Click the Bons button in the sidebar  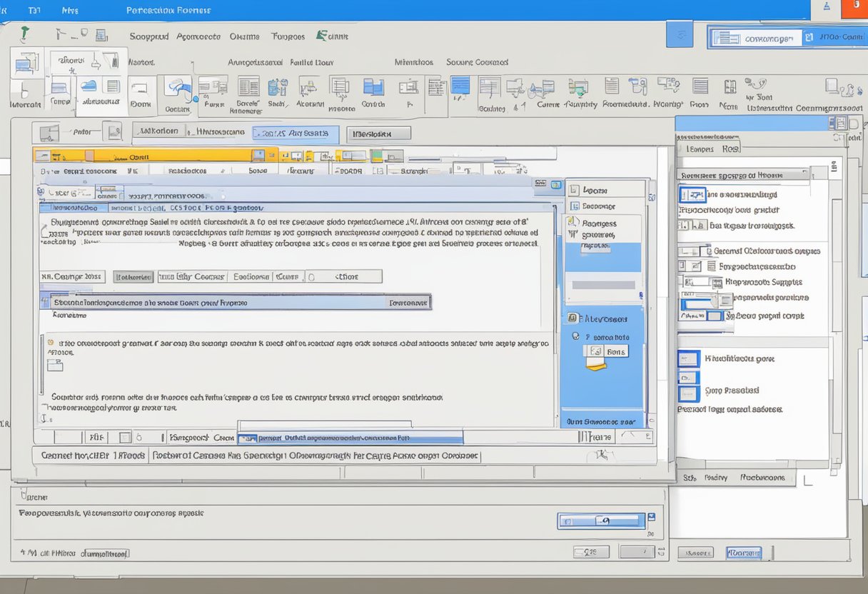coord(617,351)
